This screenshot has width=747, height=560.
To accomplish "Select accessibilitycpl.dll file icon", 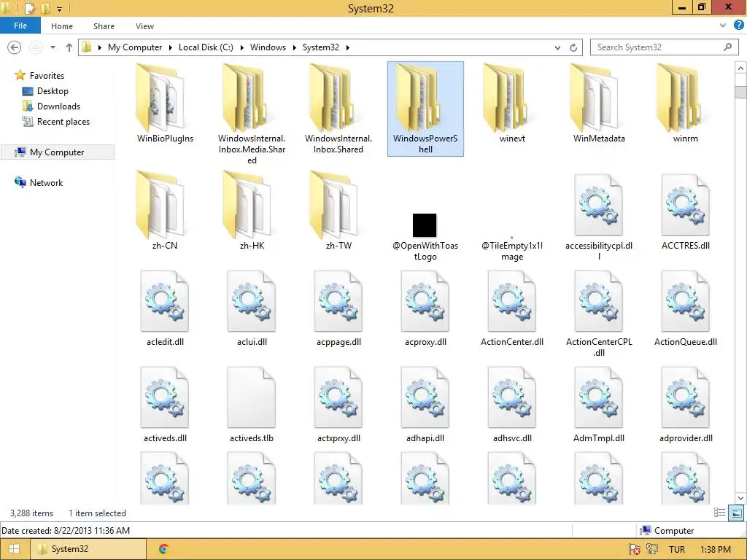I will coord(598,205).
